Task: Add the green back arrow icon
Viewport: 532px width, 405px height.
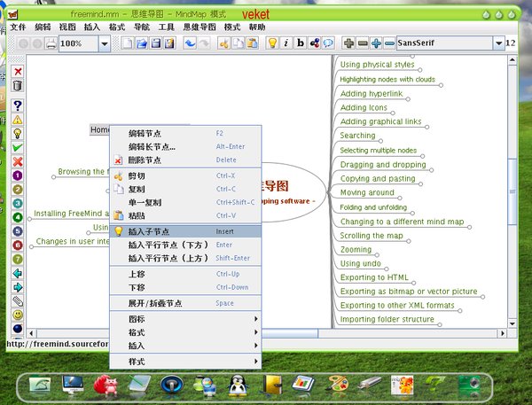Action: coord(18,273)
